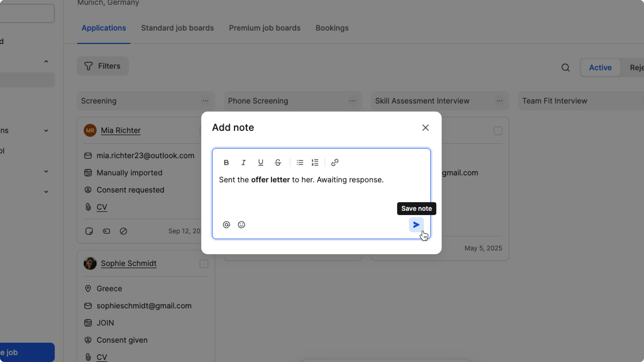Open the Screening column options menu
Viewport: 644px width, 362px height.
tap(206, 101)
